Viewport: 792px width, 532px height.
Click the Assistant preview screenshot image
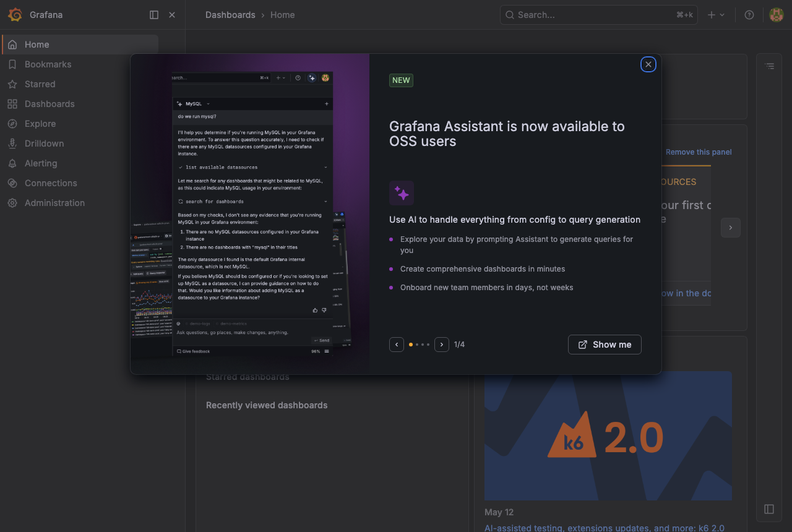(x=250, y=213)
